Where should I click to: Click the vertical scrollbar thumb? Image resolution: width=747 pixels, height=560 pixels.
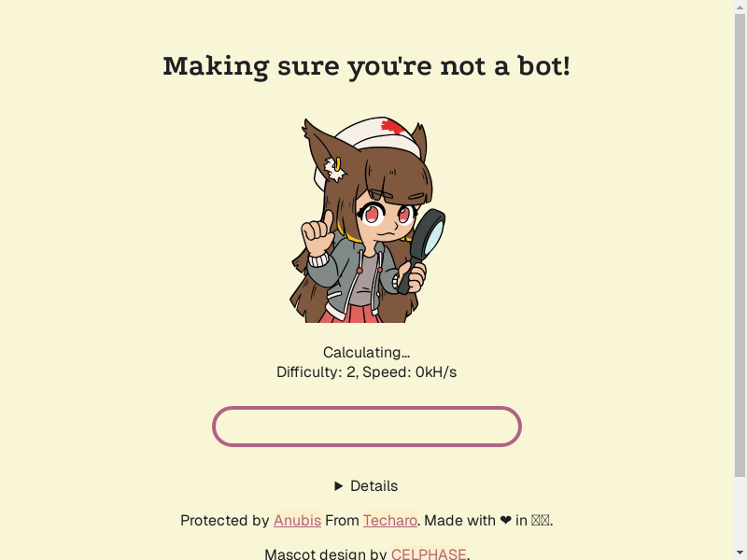[x=740, y=245]
